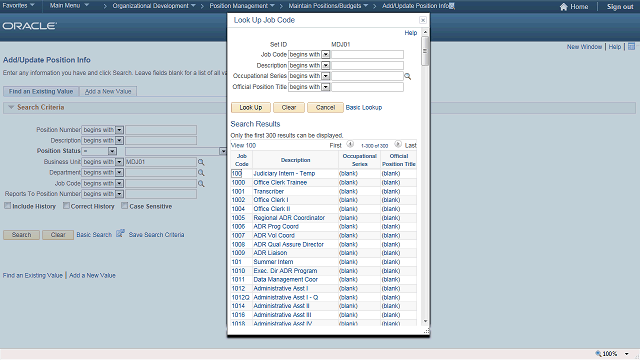
Task: Click Business Unit lookup magnifier icon
Action: 201,162
